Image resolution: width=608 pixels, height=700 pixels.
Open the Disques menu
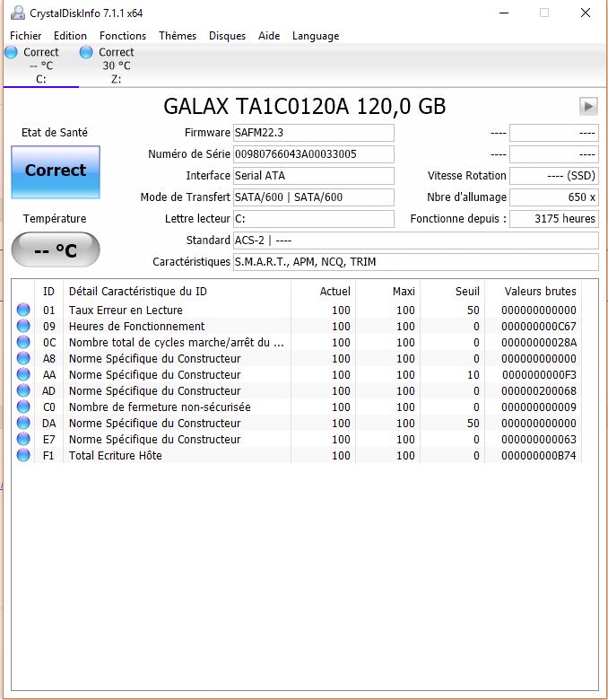(227, 36)
